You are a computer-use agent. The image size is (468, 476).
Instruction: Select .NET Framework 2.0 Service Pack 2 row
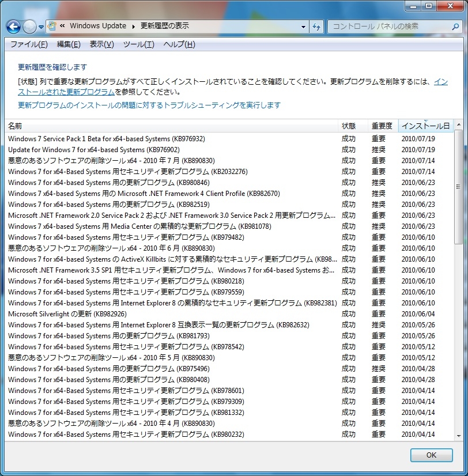[229, 215]
